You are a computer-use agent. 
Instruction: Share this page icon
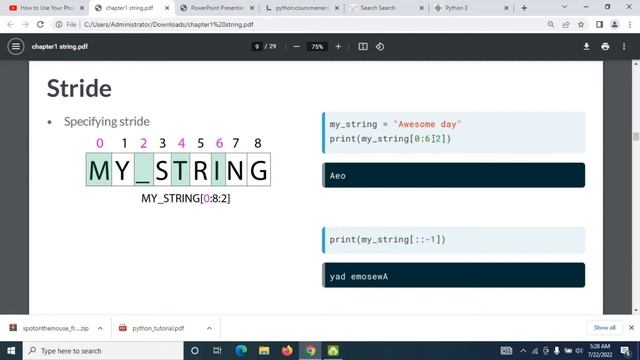(566, 24)
